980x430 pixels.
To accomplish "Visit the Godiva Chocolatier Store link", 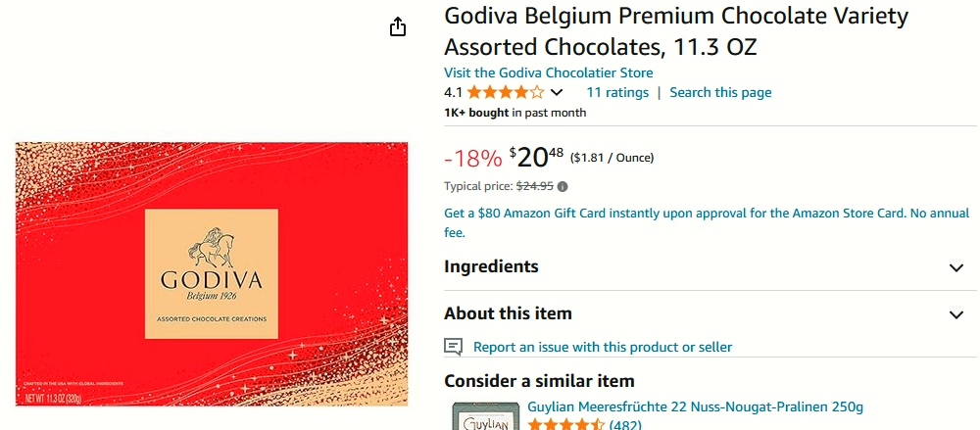I will click(x=548, y=72).
